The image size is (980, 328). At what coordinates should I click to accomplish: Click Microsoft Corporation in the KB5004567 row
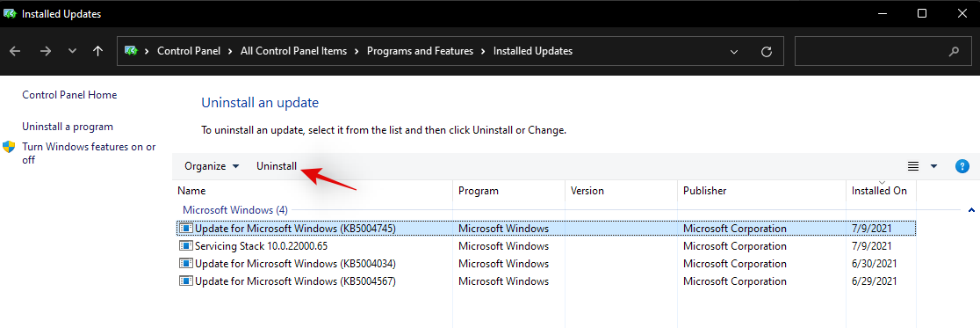coord(734,281)
